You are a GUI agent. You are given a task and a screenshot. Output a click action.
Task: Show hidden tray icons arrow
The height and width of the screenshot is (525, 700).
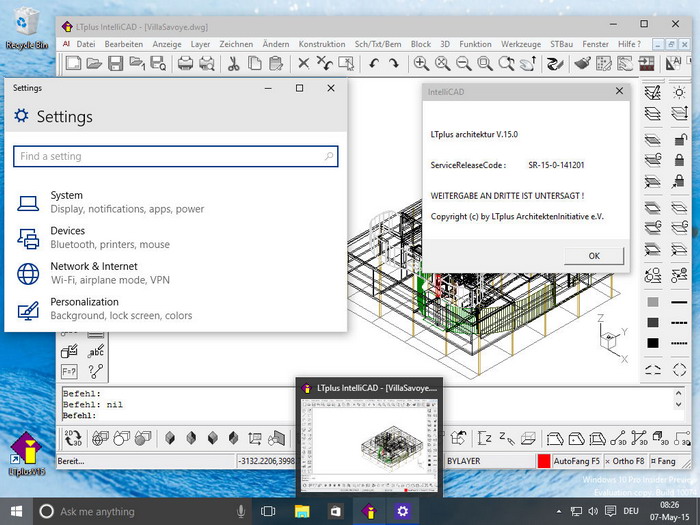point(558,511)
